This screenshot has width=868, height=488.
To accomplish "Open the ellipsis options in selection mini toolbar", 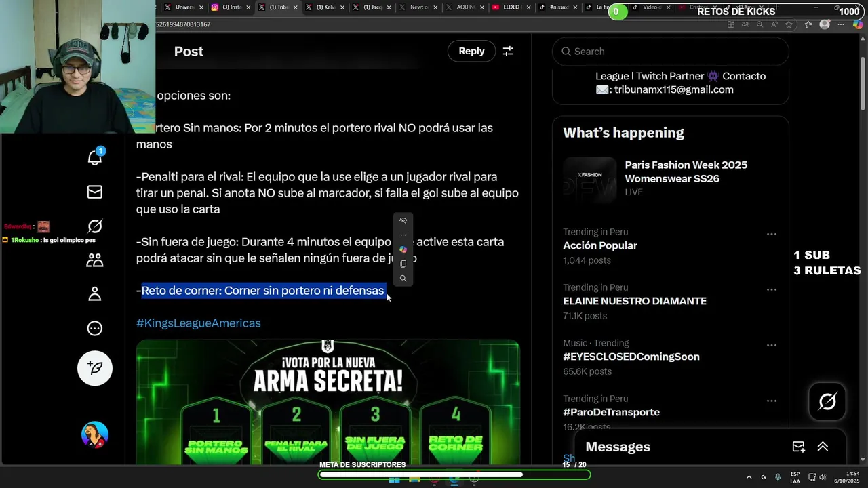I will [403, 235].
